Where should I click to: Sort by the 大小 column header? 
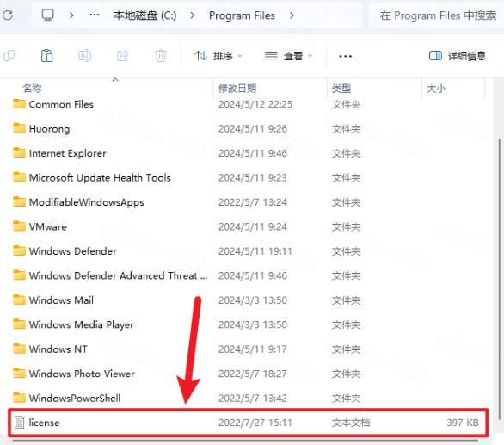tap(436, 88)
